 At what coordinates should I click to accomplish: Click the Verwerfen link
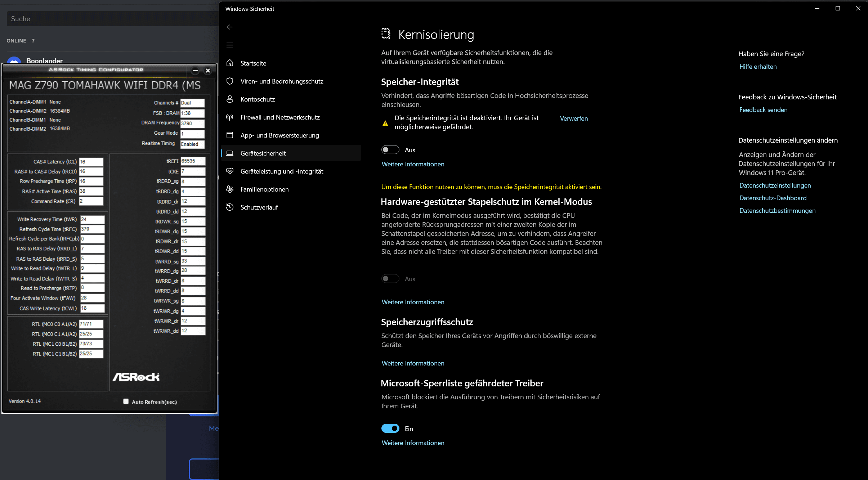click(574, 118)
